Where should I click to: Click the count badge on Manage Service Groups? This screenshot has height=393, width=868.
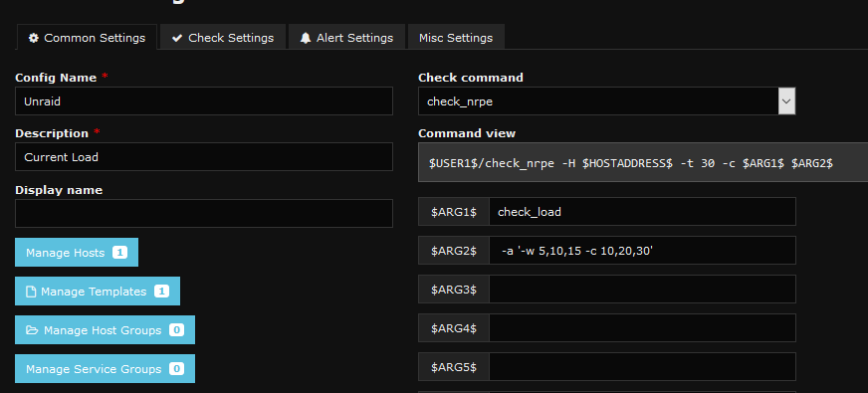click(x=176, y=369)
